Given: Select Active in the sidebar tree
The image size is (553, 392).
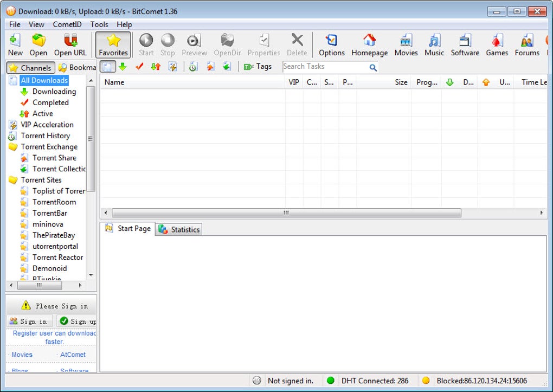Looking at the screenshot, I should click(43, 114).
